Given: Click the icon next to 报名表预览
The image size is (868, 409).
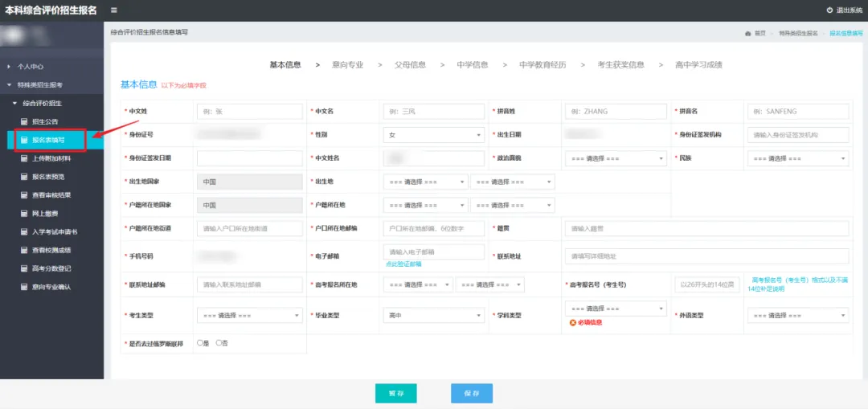Looking at the screenshot, I should click(x=24, y=177).
